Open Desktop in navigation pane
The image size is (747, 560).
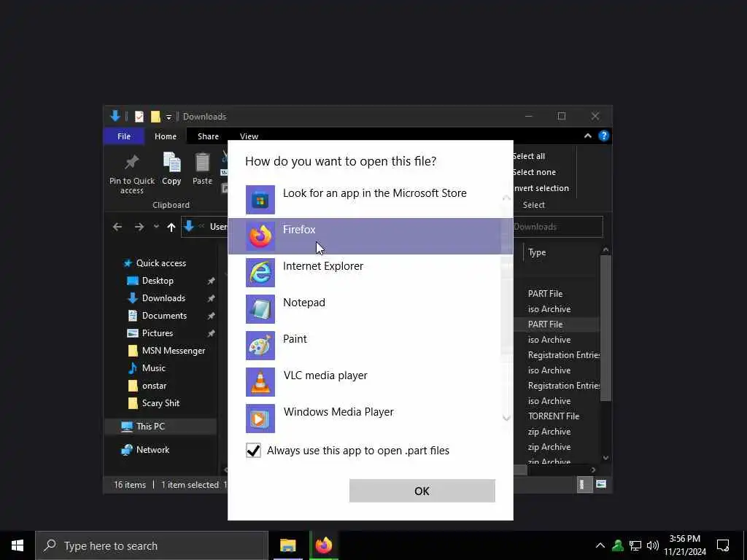click(x=158, y=281)
